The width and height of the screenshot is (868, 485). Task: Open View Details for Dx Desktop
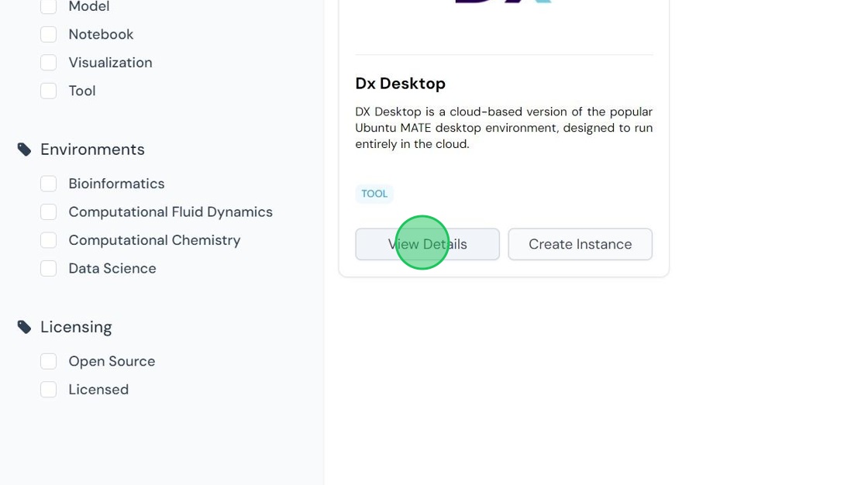tap(427, 244)
